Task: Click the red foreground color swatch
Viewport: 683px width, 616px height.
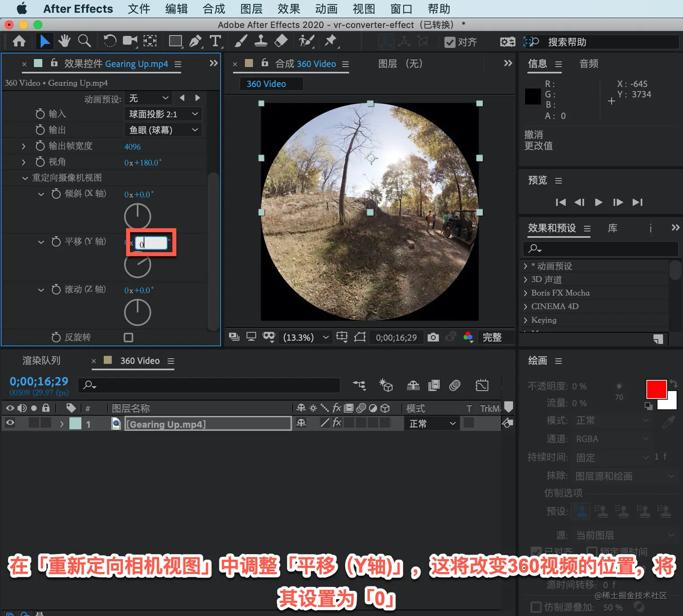Action: click(656, 389)
